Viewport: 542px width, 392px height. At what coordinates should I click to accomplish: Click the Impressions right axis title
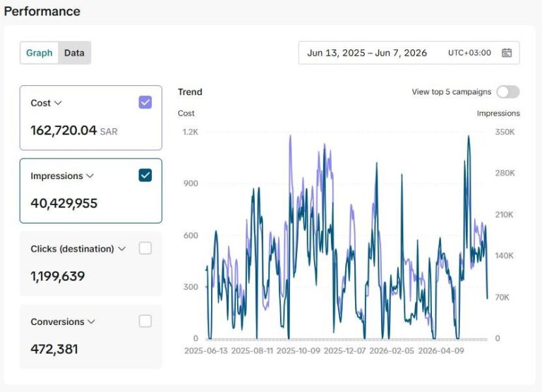[498, 114]
